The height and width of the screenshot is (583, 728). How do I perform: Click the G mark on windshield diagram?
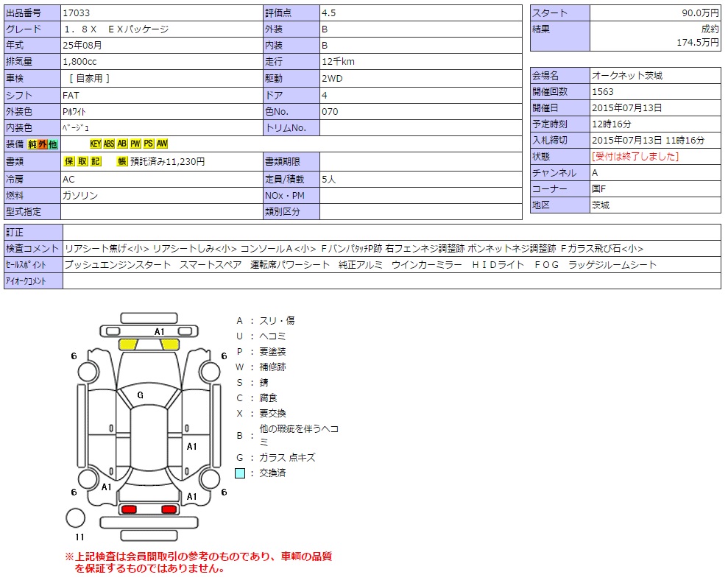(x=140, y=395)
